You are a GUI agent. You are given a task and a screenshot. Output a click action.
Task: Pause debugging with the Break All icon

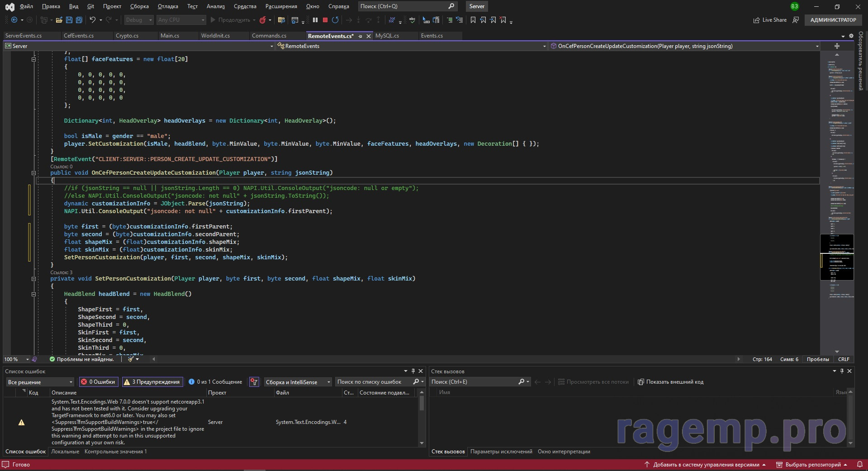point(315,20)
